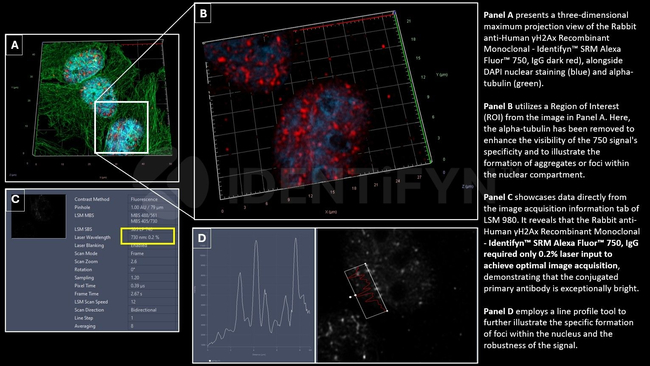
Task: Click the "Fluorescence" value
Action: 144,199
